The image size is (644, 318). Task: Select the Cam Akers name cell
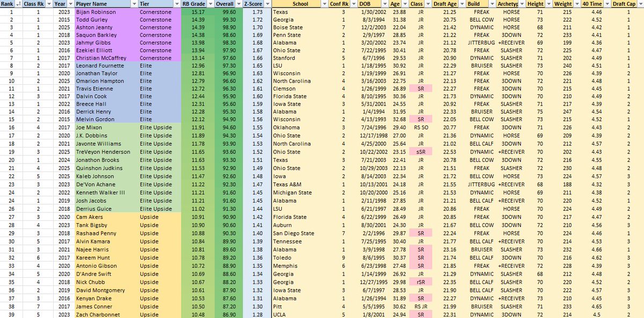[x=106, y=217]
